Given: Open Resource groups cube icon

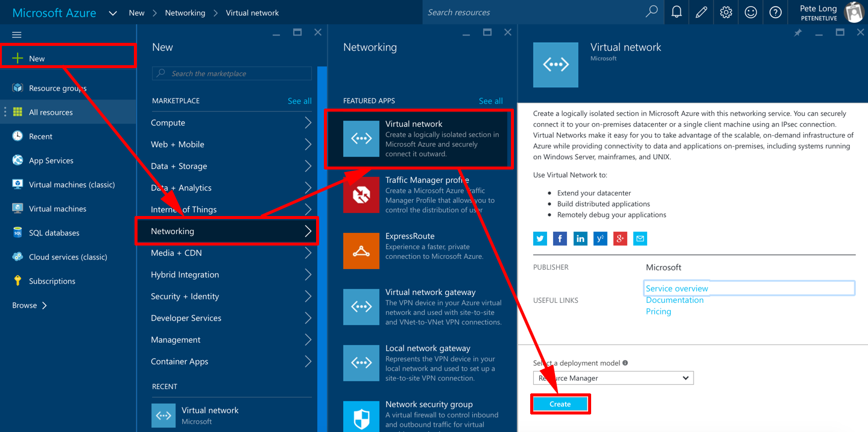Looking at the screenshot, I should click(17, 88).
